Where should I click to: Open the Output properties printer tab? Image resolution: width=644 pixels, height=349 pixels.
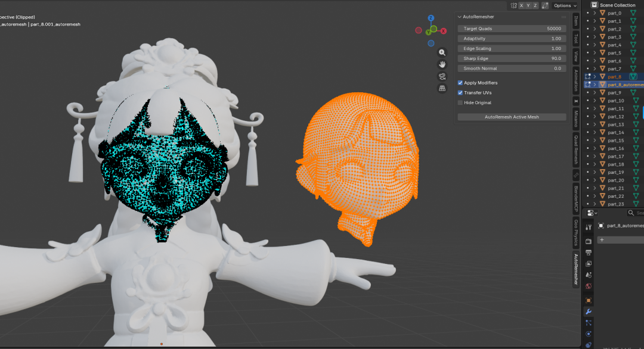click(x=588, y=252)
